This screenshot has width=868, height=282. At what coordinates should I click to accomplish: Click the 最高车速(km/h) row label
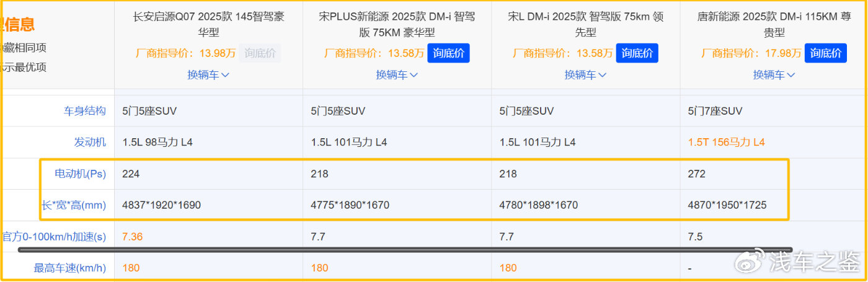pyautogui.click(x=70, y=268)
